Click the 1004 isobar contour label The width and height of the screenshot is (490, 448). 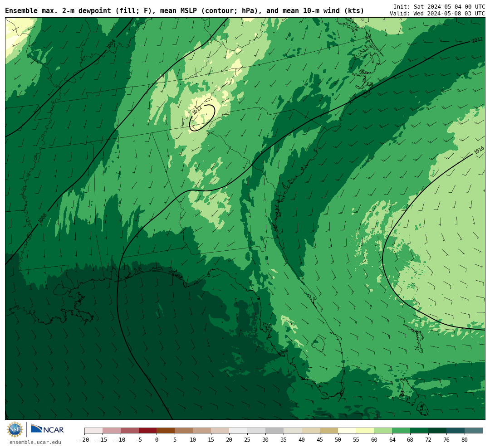111,44
